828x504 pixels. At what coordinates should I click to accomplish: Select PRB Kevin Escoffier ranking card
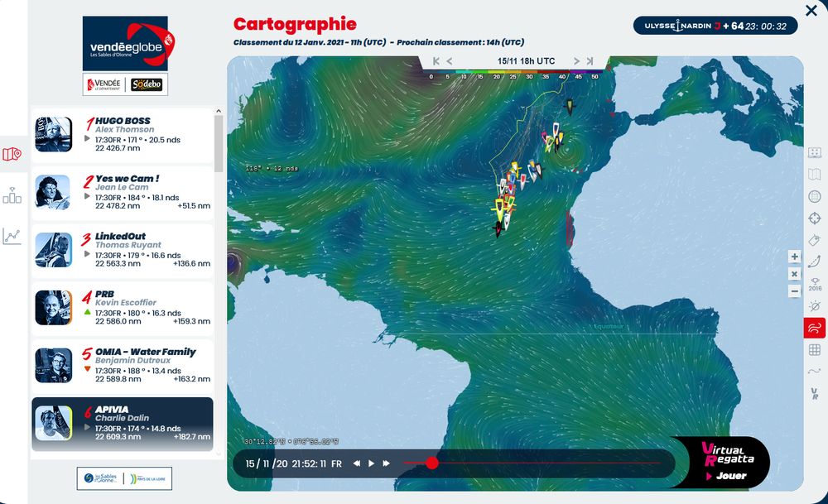point(123,308)
